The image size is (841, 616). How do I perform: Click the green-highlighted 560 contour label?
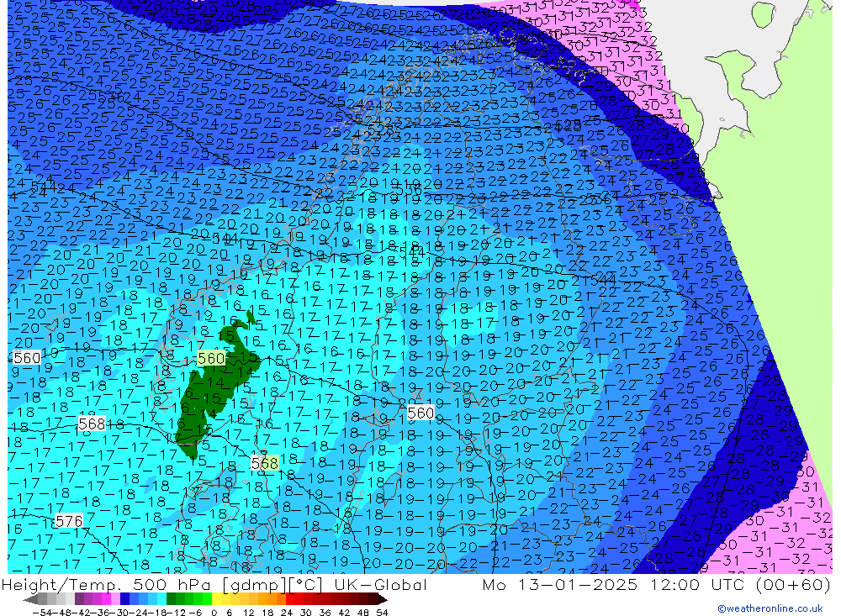211,358
